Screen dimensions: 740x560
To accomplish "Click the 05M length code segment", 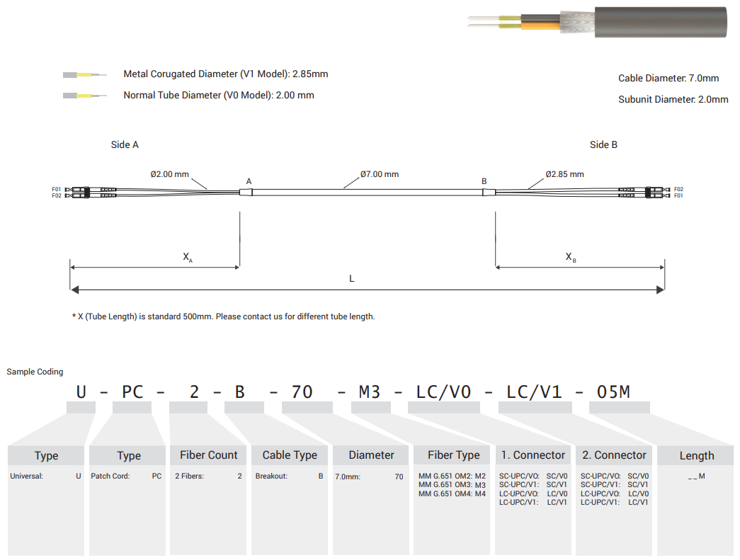I will point(613,392).
